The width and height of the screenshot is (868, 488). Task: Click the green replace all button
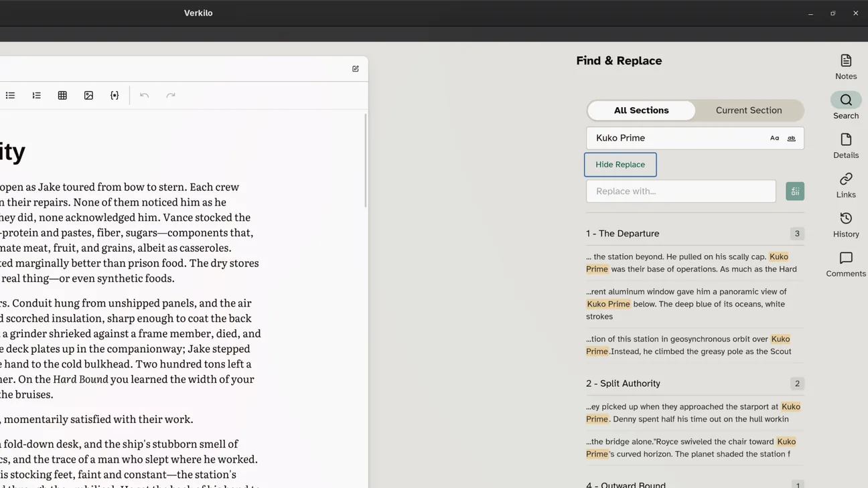(795, 191)
